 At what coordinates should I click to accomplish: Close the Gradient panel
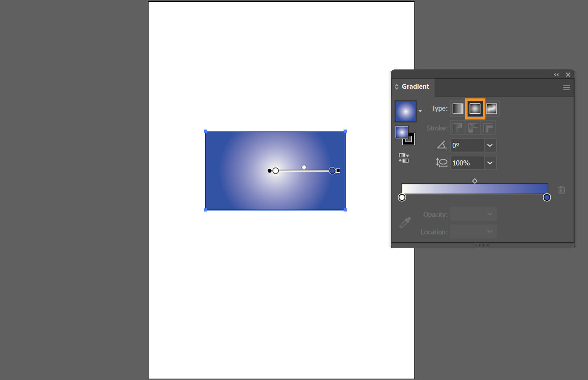(568, 74)
